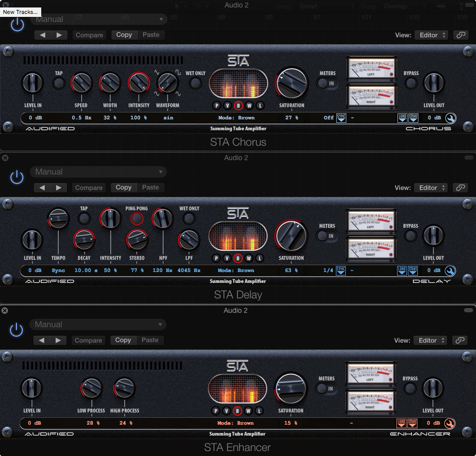The image size is (476, 456).
Task: Toggle BYPASS button on the Enhancer
Action: click(410, 388)
